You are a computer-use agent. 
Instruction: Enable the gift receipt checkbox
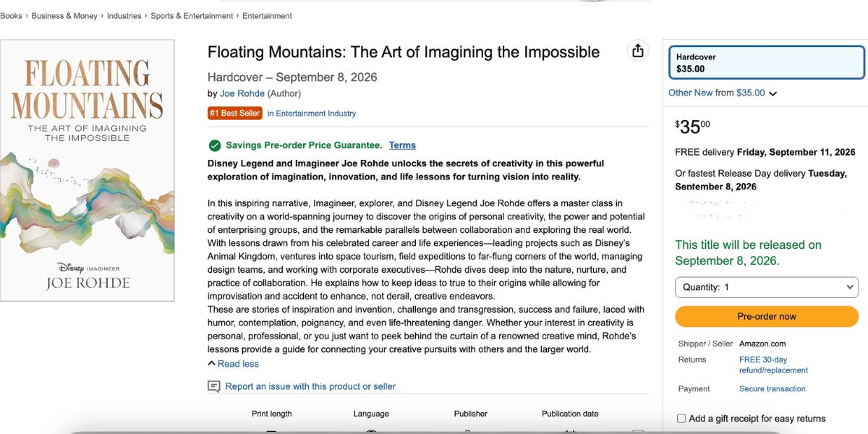point(681,418)
